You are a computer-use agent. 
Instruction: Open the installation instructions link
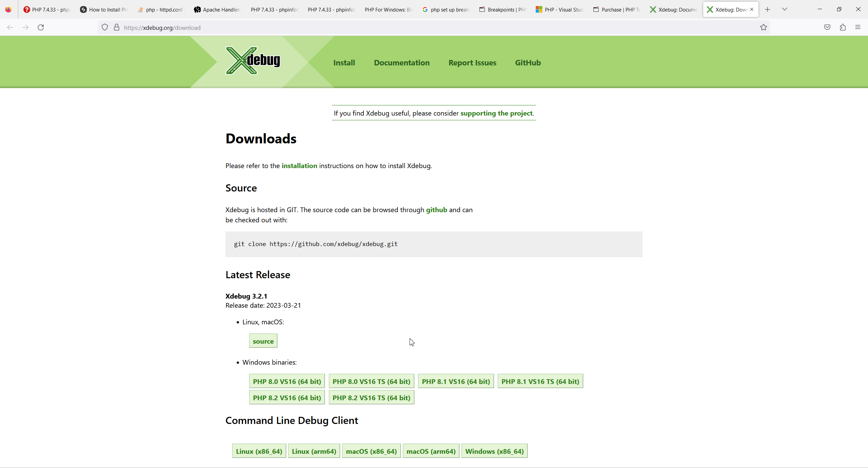pos(299,166)
